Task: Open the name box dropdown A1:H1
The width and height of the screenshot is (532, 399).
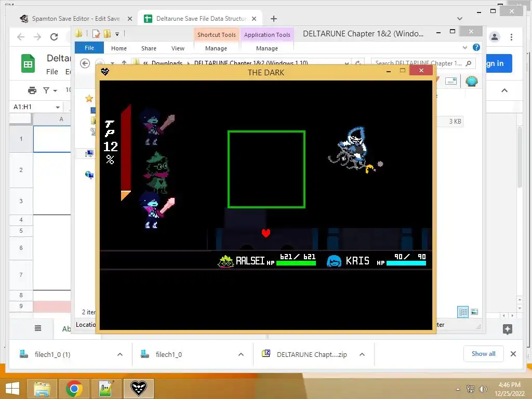Action: coord(58,107)
